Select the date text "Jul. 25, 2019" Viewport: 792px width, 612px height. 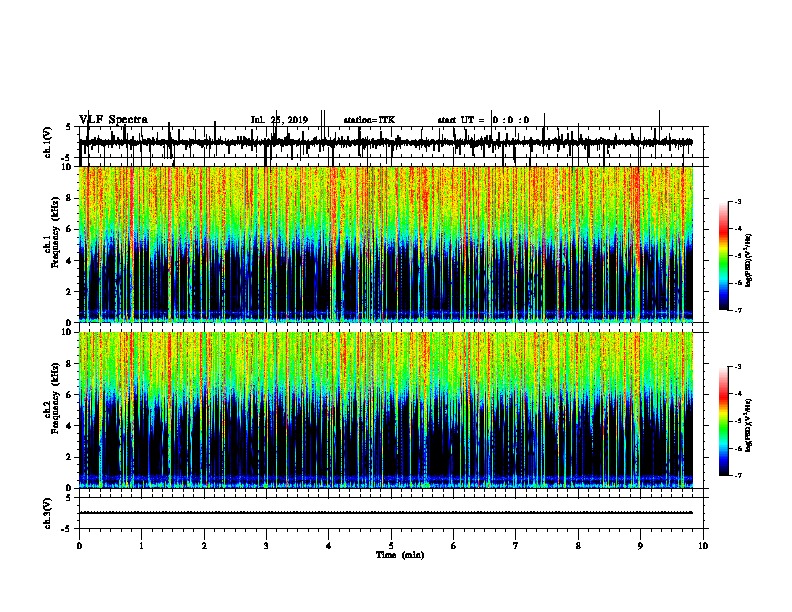tap(279, 120)
